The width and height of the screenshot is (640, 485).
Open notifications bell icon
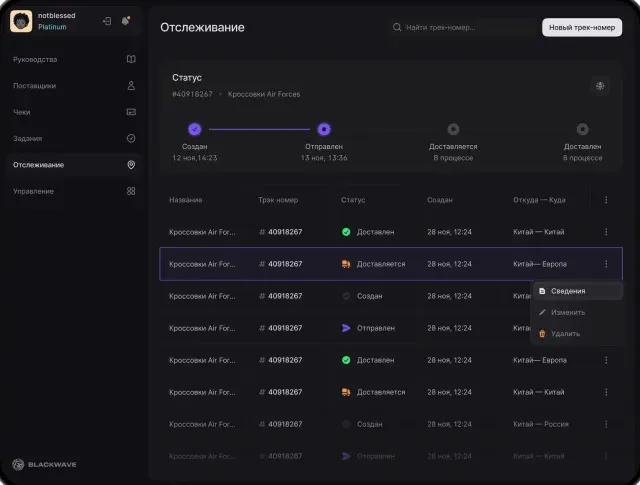(126, 21)
